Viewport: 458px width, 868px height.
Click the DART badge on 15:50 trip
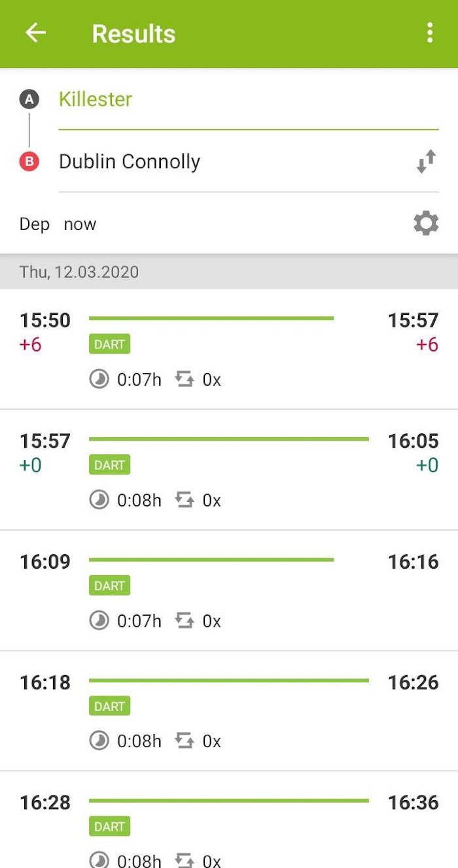(109, 344)
